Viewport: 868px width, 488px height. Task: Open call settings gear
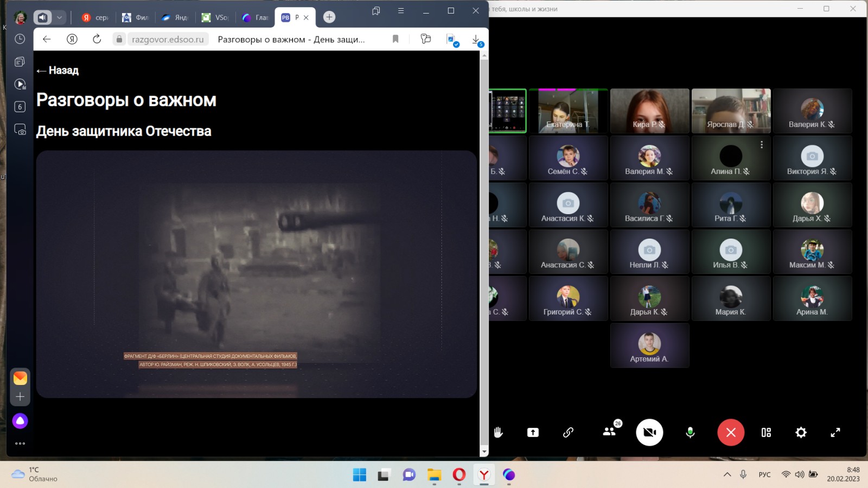(x=801, y=432)
